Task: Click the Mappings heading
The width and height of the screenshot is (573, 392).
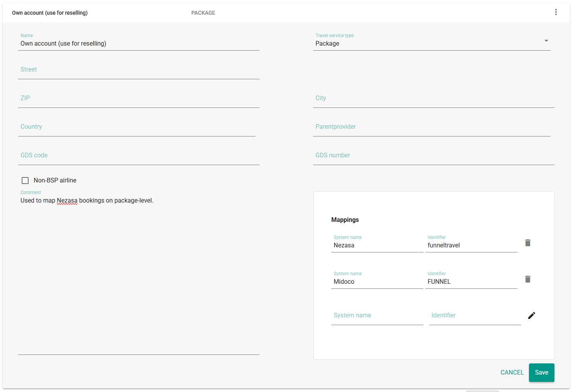Action: [x=345, y=220]
